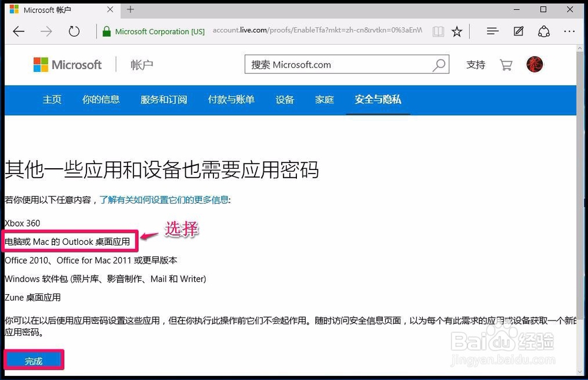
Task: Open the shopping cart icon
Action: click(x=506, y=65)
